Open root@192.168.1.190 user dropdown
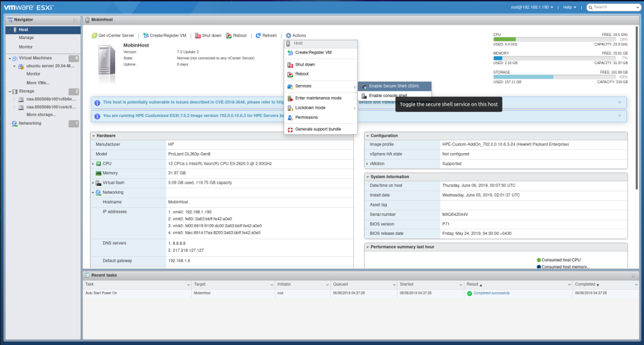The width and height of the screenshot is (644, 345). (532, 7)
